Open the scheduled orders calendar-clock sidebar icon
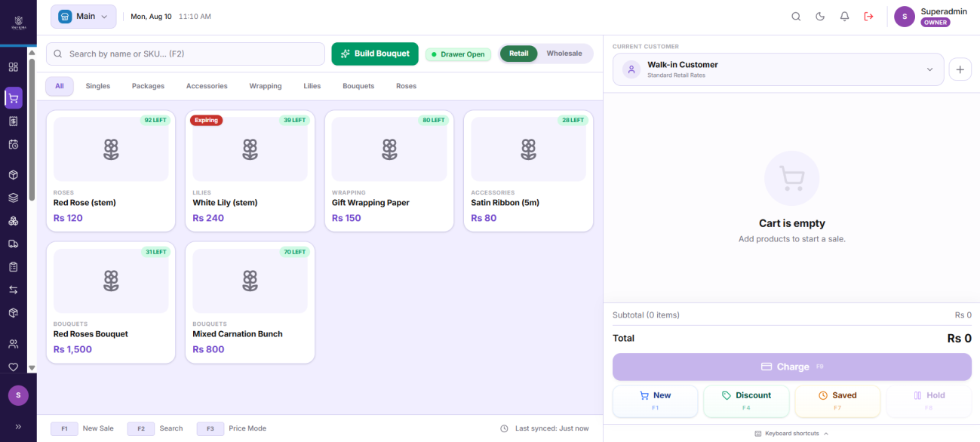 coord(13,144)
